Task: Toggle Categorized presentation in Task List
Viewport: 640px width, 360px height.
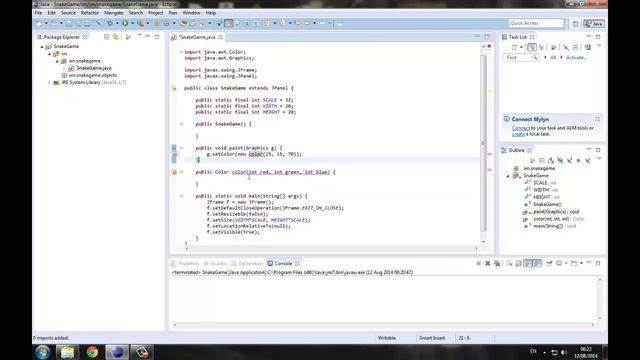Action: click(532, 47)
